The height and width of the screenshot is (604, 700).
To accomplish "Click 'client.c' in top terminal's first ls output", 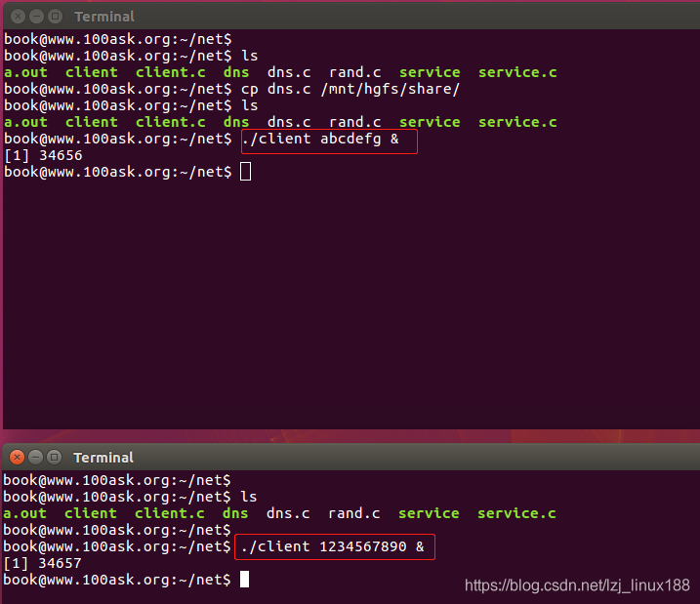I will coord(171,72).
